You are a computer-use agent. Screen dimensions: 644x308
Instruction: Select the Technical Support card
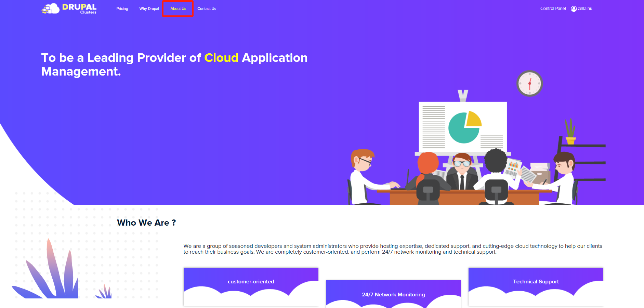(x=536, y=286)
